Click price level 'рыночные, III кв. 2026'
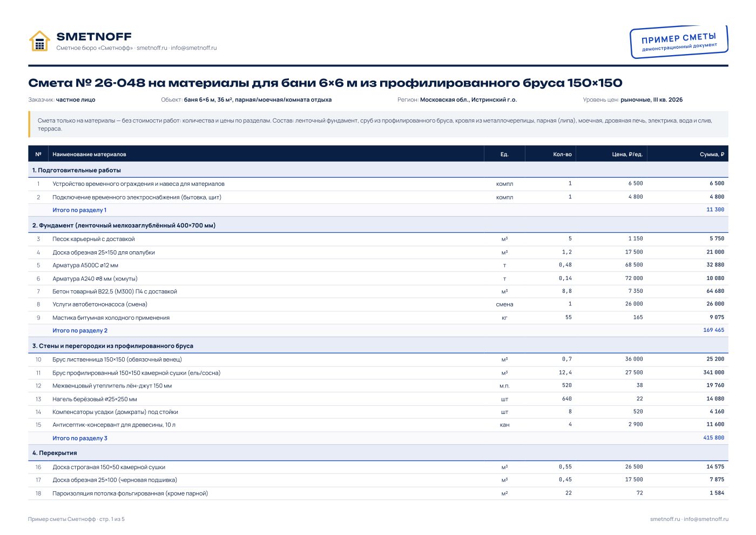 (652, 100)
